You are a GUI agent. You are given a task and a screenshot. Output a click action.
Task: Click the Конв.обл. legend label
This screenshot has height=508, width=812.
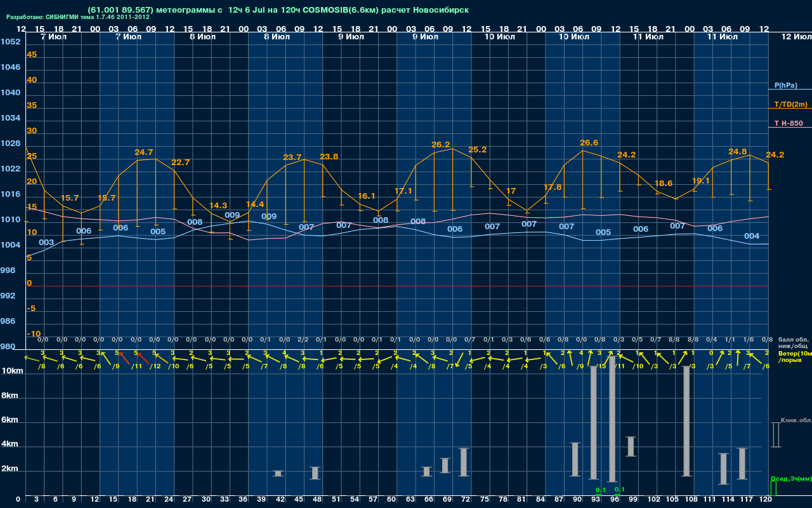pyautogui.click(x=796, y=420)
